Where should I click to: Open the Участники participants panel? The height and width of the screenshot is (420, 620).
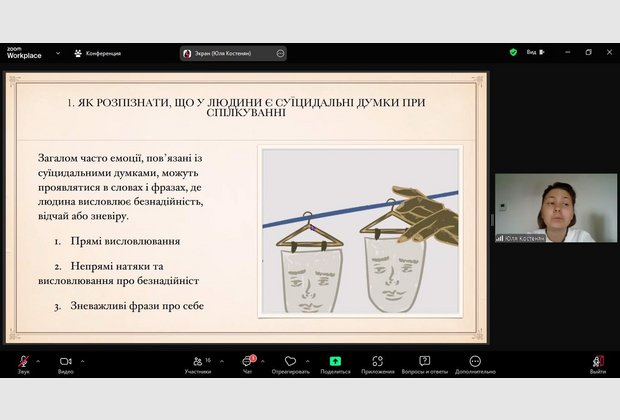[197, 362]
